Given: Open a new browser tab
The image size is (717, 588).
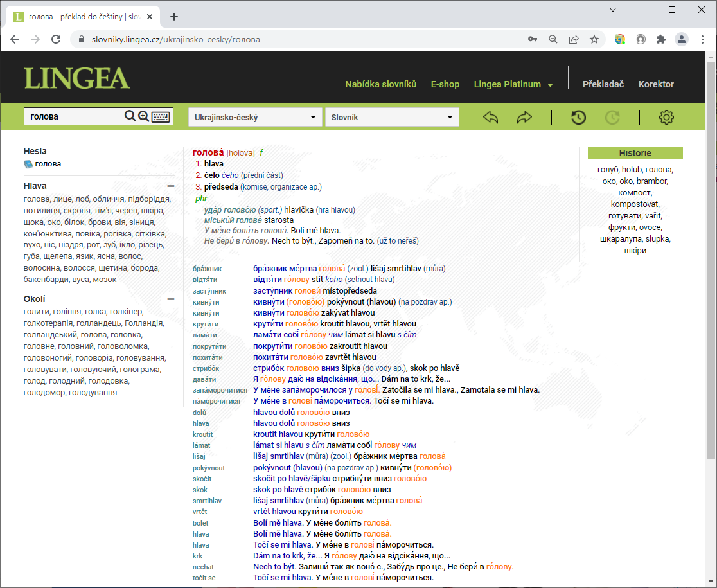Looking at the screenshot, I should point(173,17).
